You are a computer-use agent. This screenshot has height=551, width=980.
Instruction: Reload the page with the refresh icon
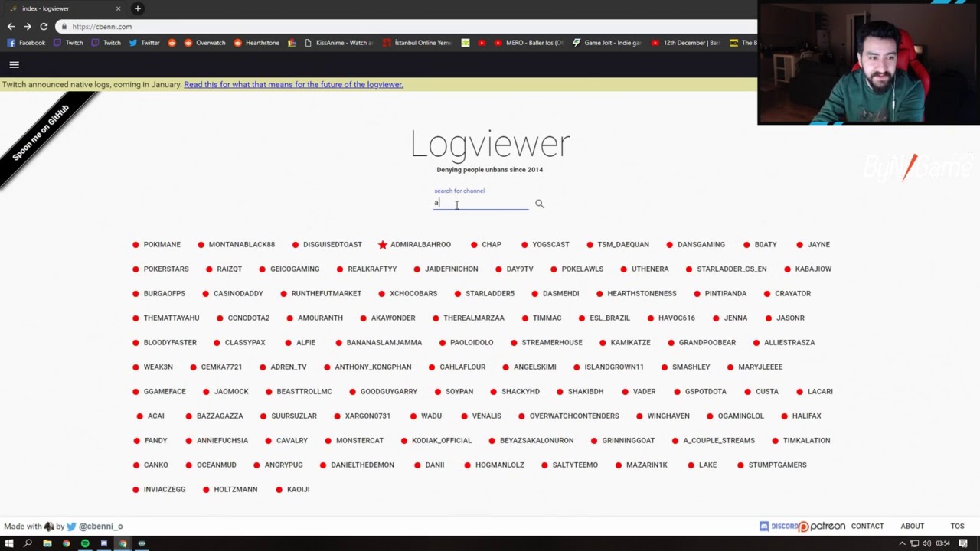coord(44,26)
